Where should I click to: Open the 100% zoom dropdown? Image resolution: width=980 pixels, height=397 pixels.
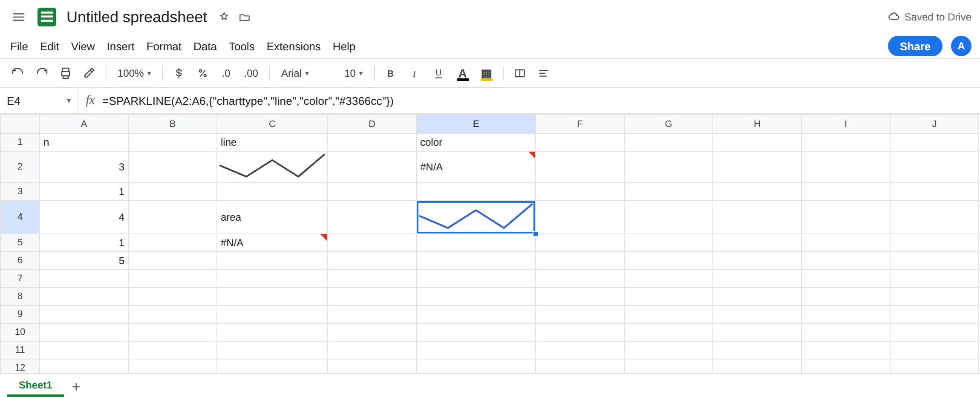point(134,73)
